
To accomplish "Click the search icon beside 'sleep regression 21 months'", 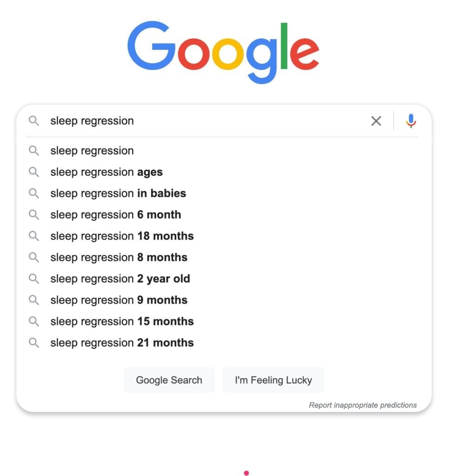I will pyautogui.click(x=34, y=343).
